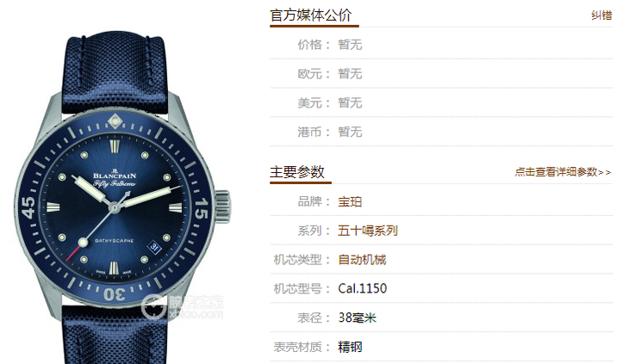Click the Cal.1150 movement model value
Screen dimensions: 629x364
click(362, 288)
